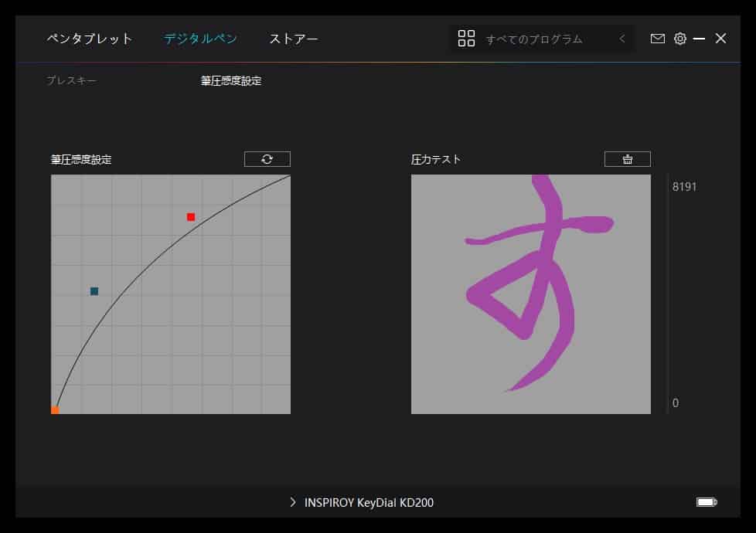Check the battery status icon
Image resolution: width=756 pixels, height=533 pixels.
[707, 502]
